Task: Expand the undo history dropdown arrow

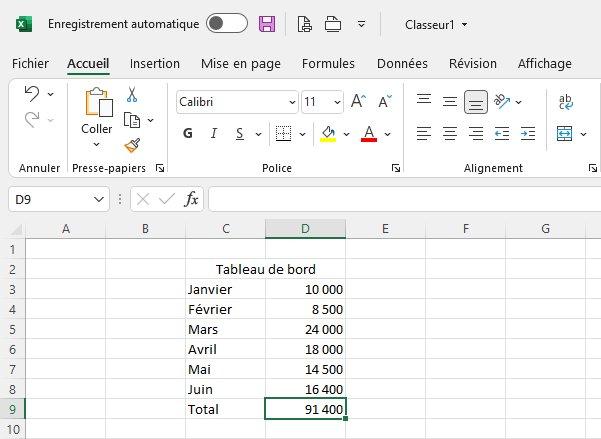Action: pos(51,94)
